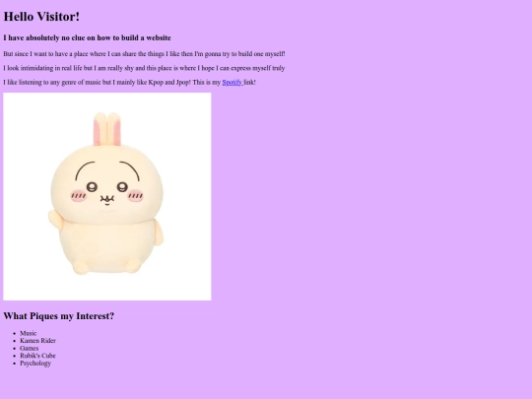Click "I have absolutely no clue" subheading
This screenshot has width=532, height=399.
coord(88,38)
